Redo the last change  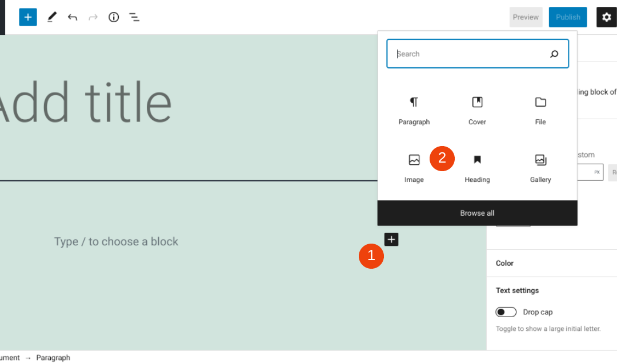(x=93, y=17)
